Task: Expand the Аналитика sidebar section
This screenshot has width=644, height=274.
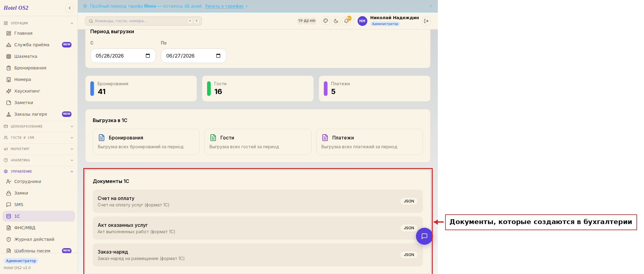Action: pos(39,160)
